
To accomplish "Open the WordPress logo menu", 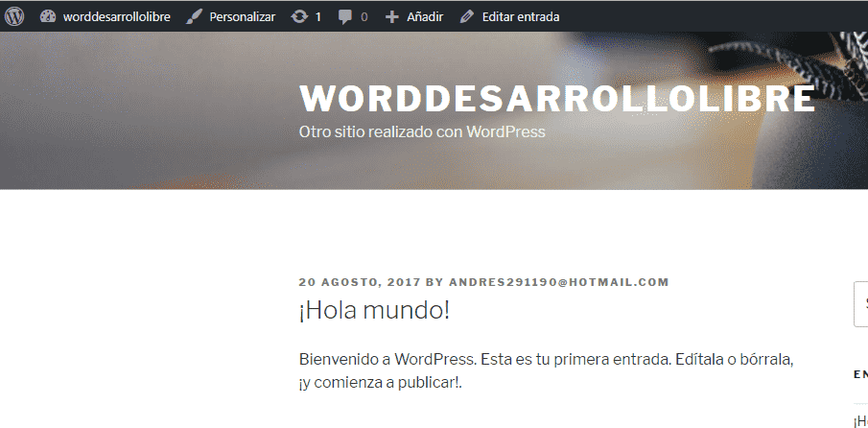I will click(x=14, y=16).
